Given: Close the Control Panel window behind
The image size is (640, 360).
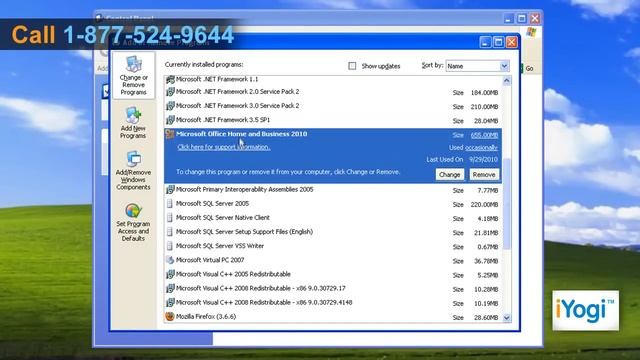Looking at the screenshot, I should tap(535, 18).
